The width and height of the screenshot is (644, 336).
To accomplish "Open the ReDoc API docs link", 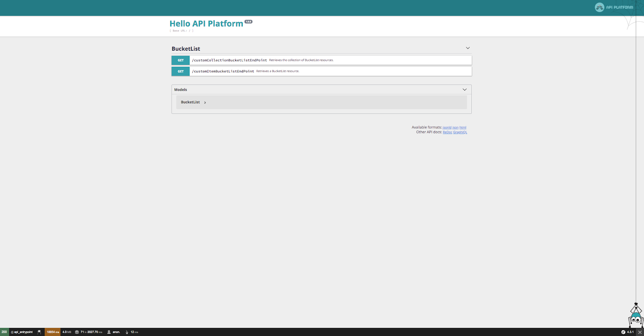I will coord(448,132).
